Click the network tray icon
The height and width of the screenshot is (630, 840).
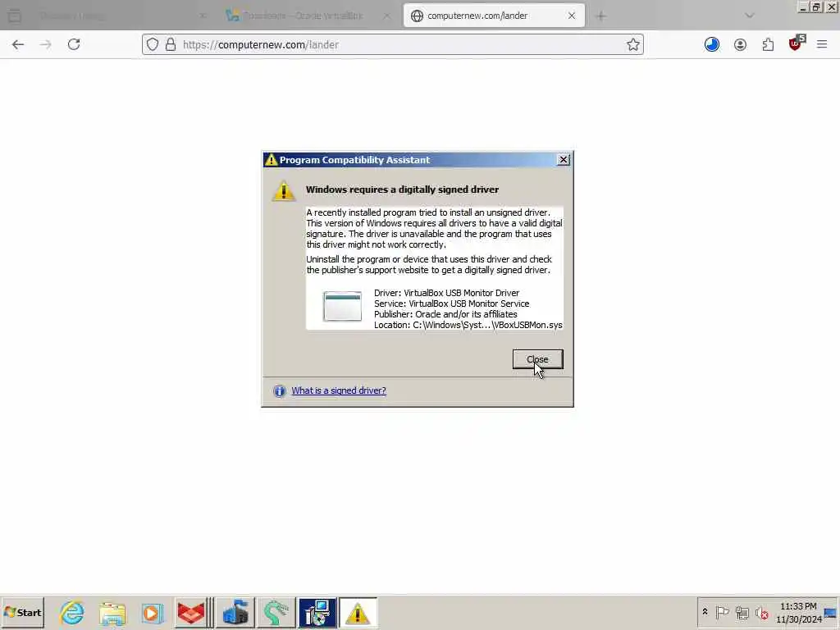point(742,612)
